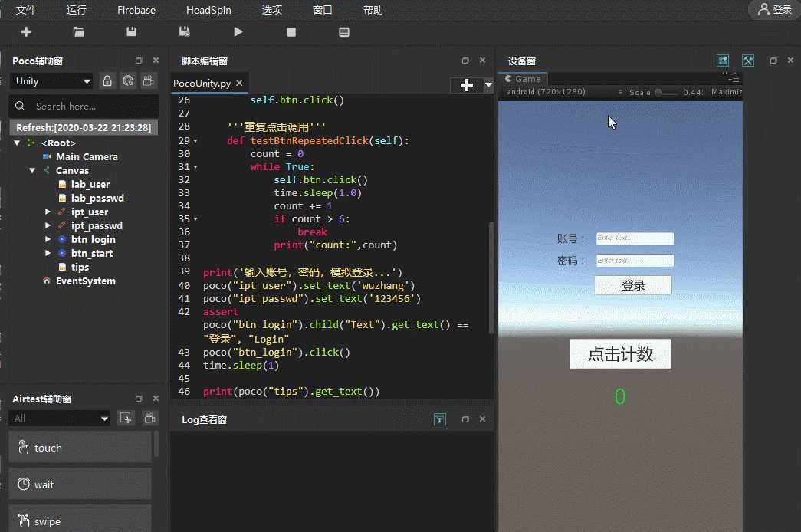Click the 登录 button in top-right corner
Viewport: 801px width, 532px height.
click(774, 10)
